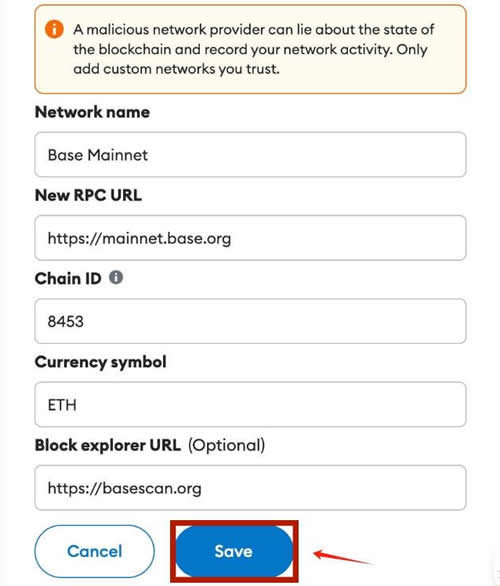
Task: Click the '(Optional)' text beside Block explorer
Action: click(226, 445)
